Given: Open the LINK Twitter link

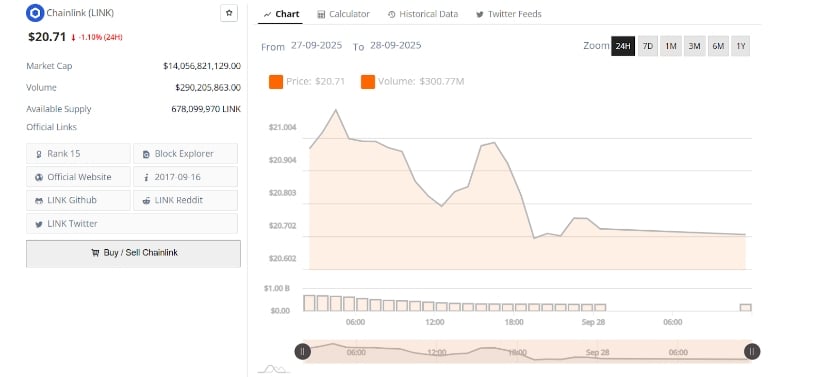Looking at the screenshot, I should click(132, 223).
